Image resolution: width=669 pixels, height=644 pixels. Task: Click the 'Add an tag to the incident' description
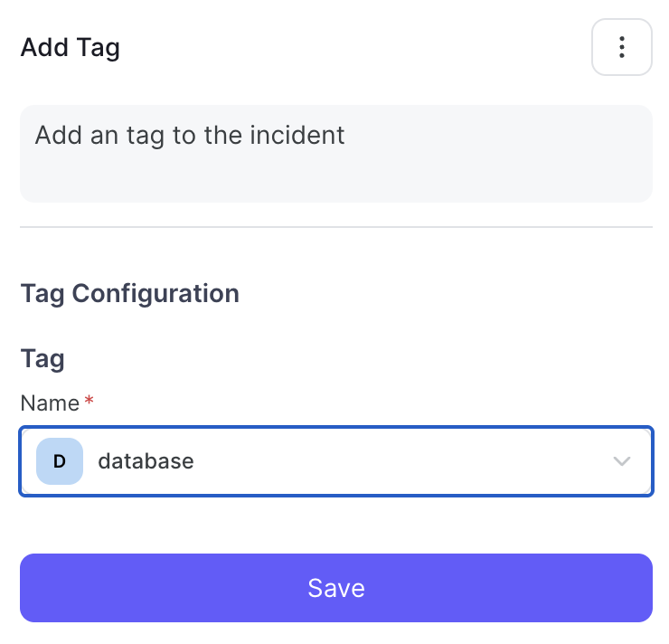click(x=190, y=136)
